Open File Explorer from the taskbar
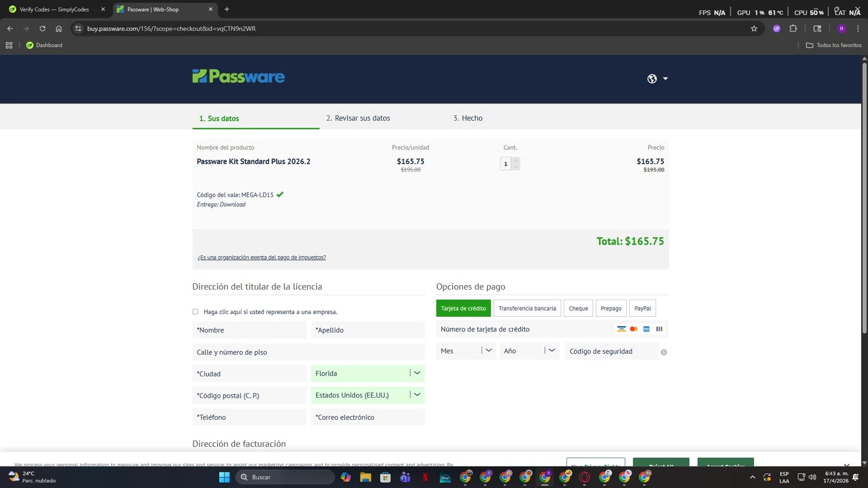 coord(365,477)
